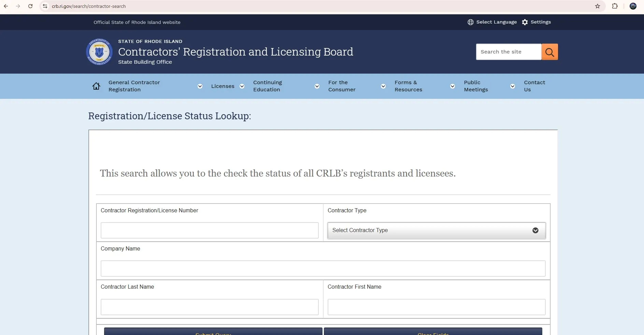
Task: Go to home via house icon
Action: (96, 86)
